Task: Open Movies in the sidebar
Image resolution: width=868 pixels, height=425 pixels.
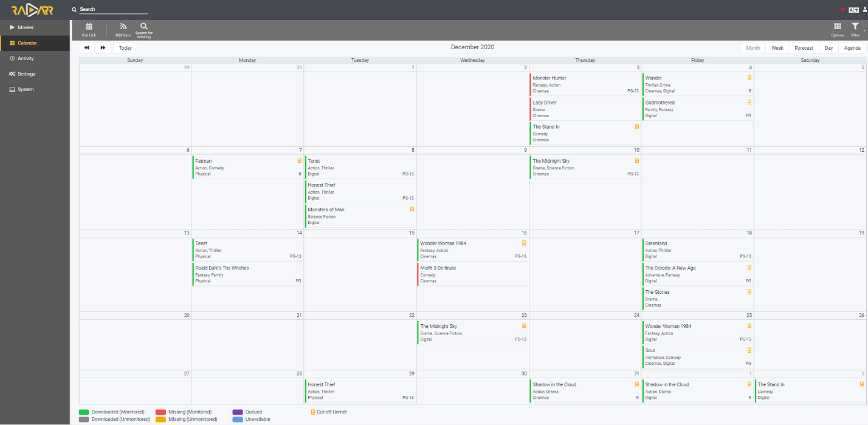Action: (x=26, y=27)
